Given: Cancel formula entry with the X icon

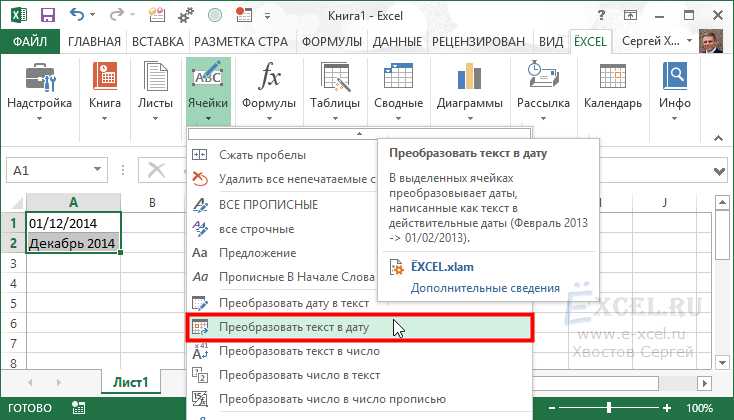Looking at the screenshot, I should [156, 170].
